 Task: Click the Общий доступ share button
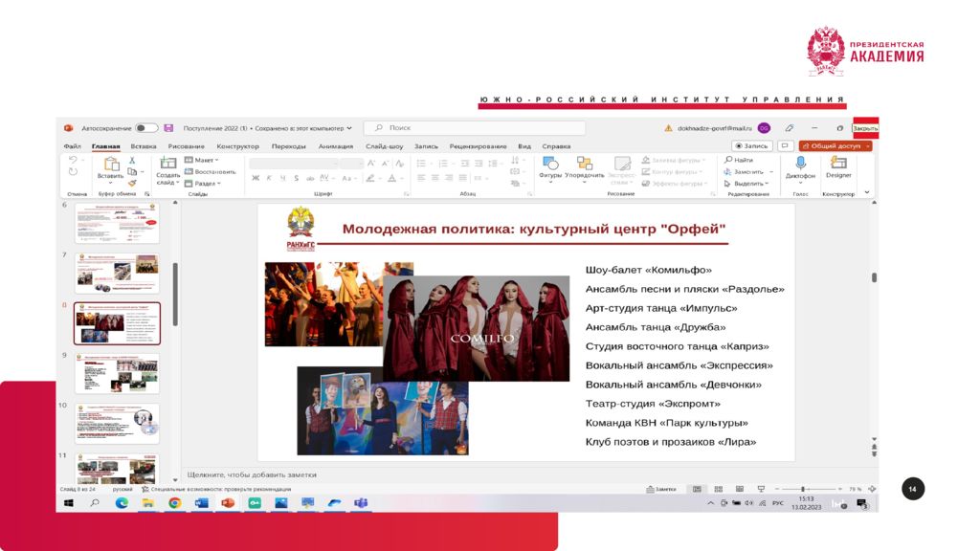coord(835,145)
